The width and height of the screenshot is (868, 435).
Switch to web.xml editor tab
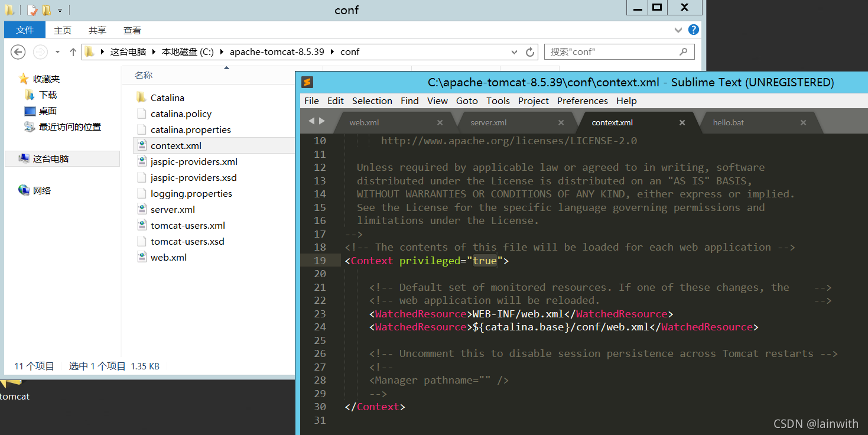click(x=395, y=123)
